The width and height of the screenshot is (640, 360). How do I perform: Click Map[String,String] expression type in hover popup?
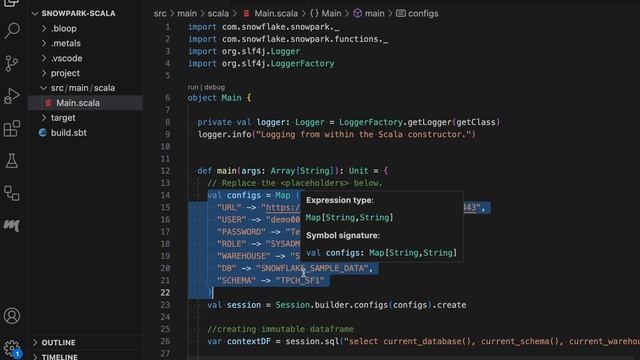(x=349, y=218)
